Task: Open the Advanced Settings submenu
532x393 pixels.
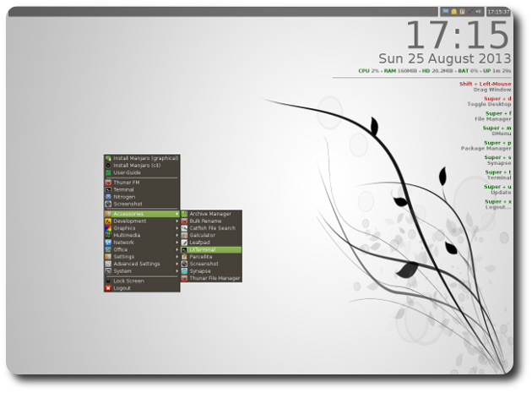Action: click(141, 264)
